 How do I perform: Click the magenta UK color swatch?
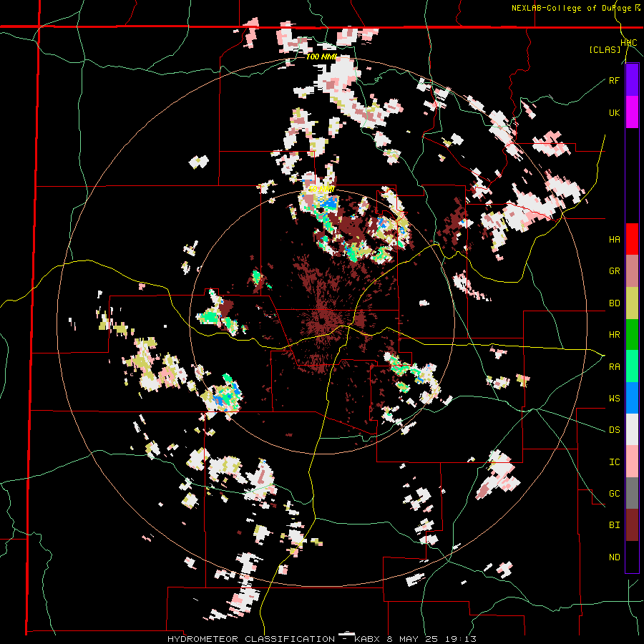(x=632, y=112)
